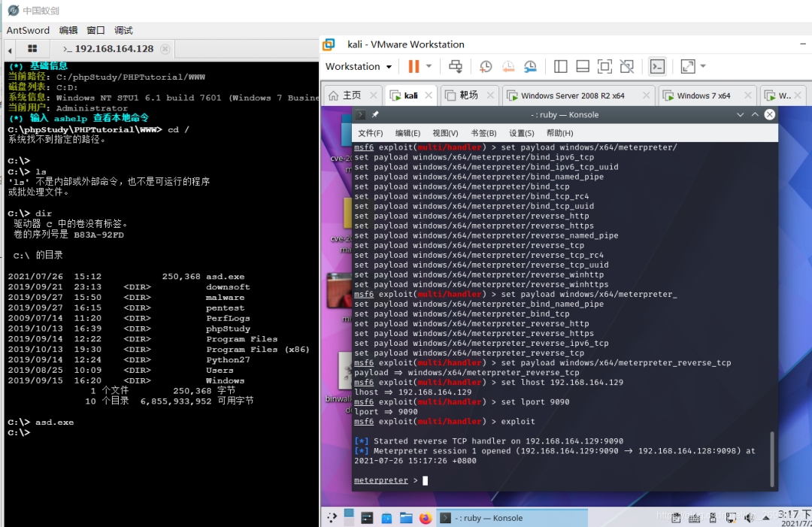Click the Konsole terminal icon in title bar
Image resolution: width=812 pixels, height=527 pixels.
coord(360,114)
